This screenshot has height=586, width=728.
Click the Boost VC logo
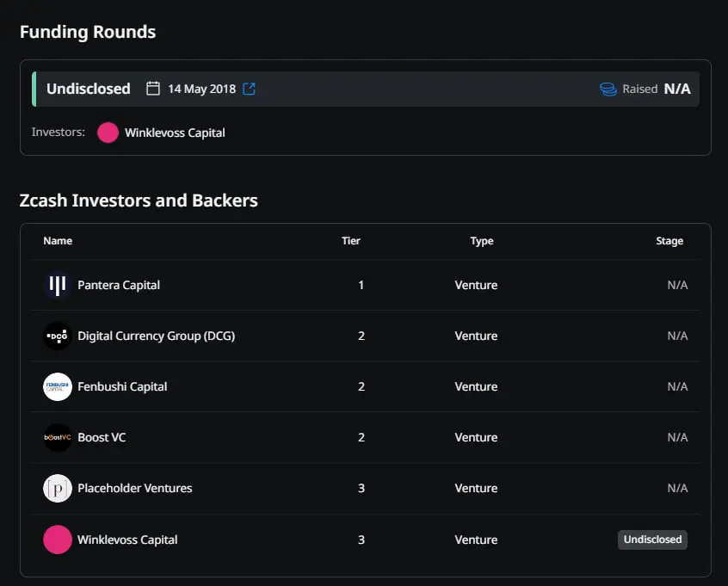[x=58, y=437]
